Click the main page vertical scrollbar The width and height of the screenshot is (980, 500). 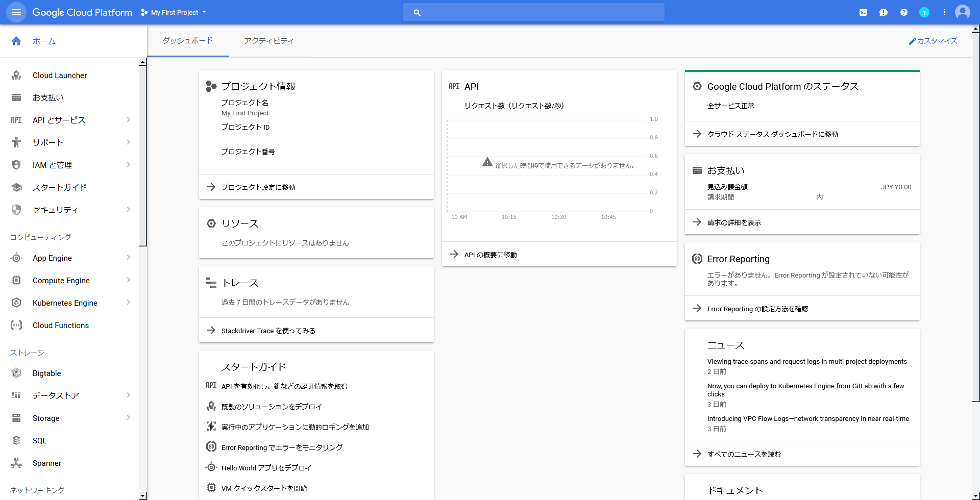(976, 218)
